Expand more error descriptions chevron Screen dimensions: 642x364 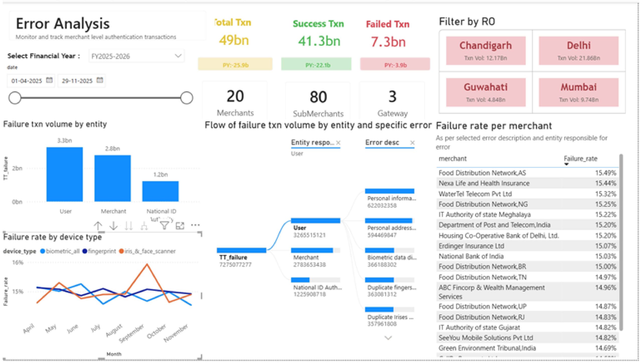(388, 338)
